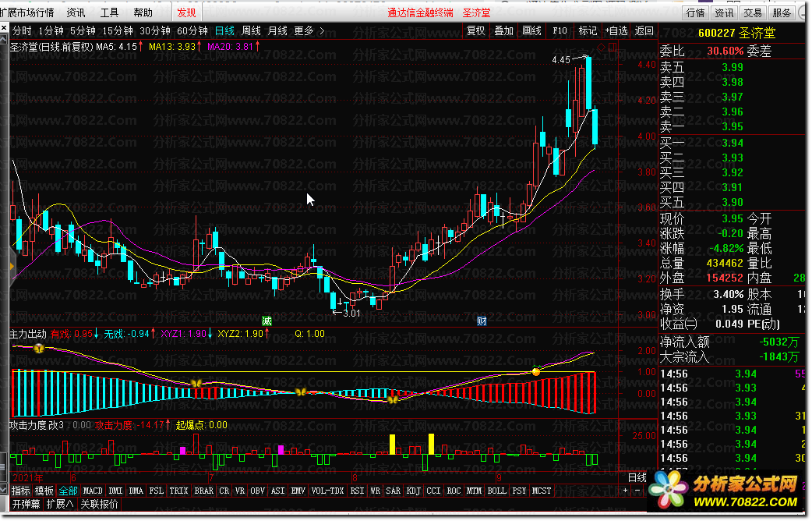Apply the MCST indicator
The width and height of the screenshot is (812, 521).
[x=542, y=491]
